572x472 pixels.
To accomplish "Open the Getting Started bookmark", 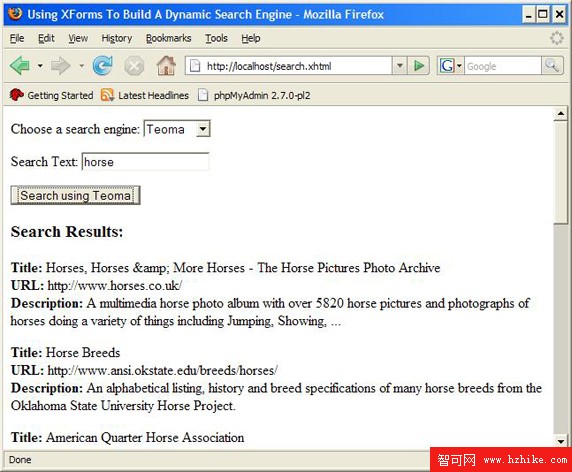I will pos(51,95).
